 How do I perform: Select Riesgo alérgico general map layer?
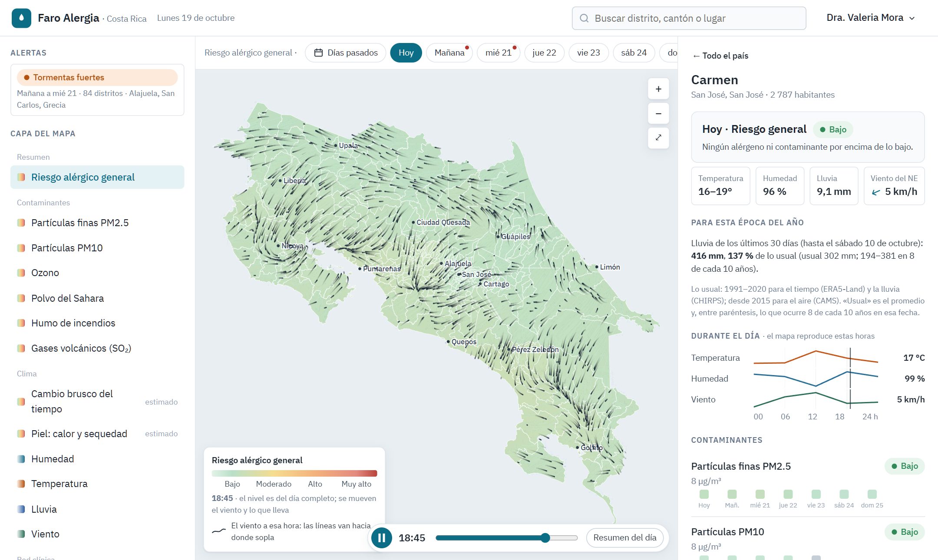click(x=97, y=177)
